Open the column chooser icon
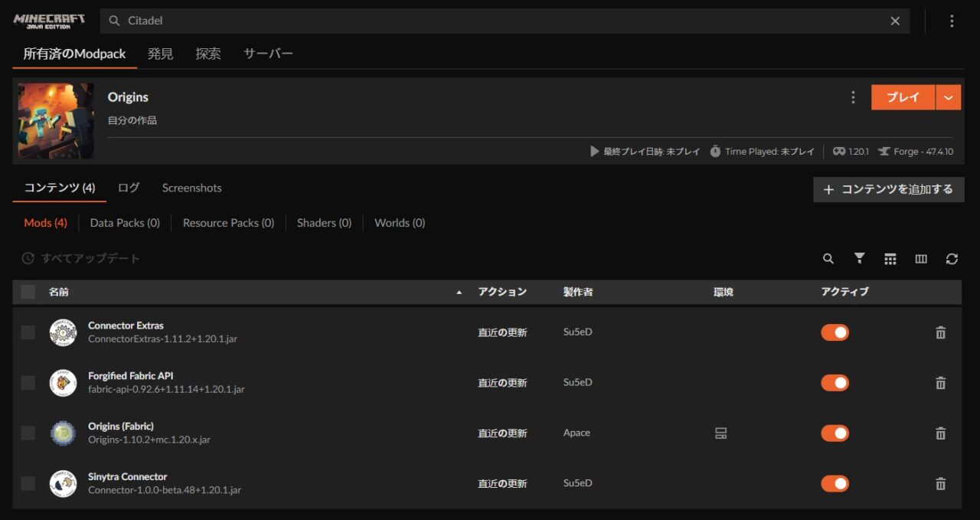This screenshot has width=980, height=520. point(921,259)
